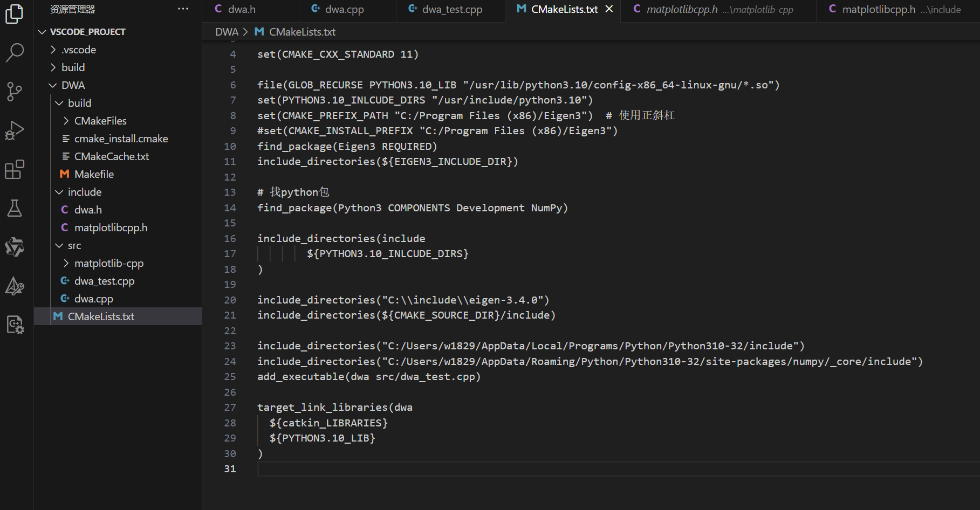Click the '# 找python包' comment line
Image resolution: width=980 pixels, height=510 pixels.
[x=293, y=192]
